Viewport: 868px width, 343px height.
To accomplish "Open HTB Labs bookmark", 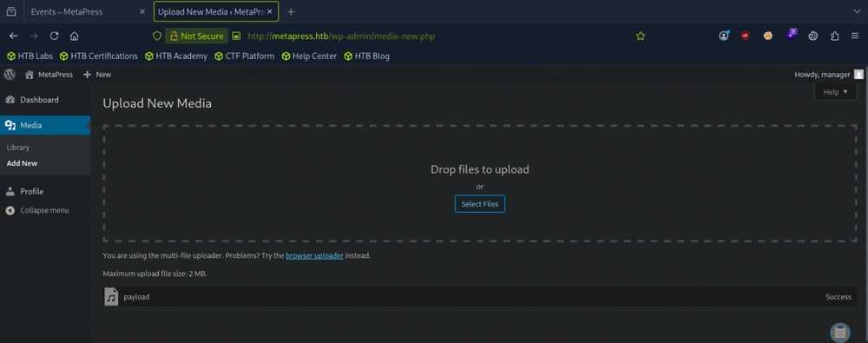I will coord(30,56).
